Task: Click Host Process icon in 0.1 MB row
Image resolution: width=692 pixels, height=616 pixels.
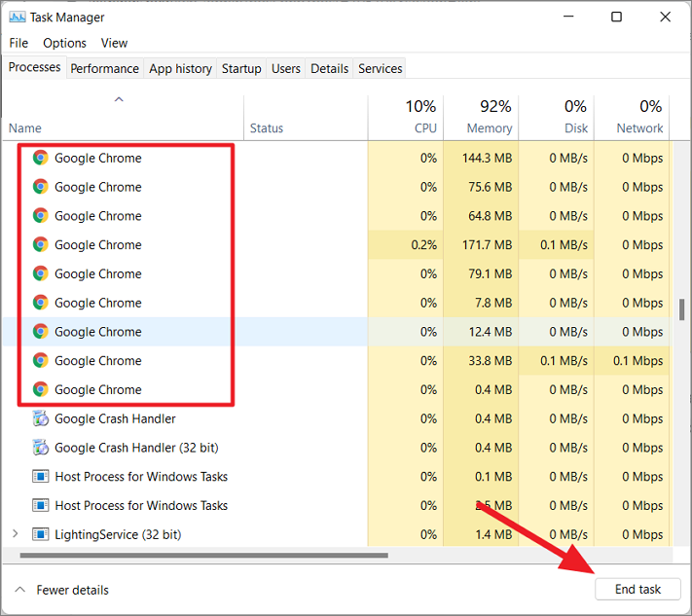Action: [41, 477]
